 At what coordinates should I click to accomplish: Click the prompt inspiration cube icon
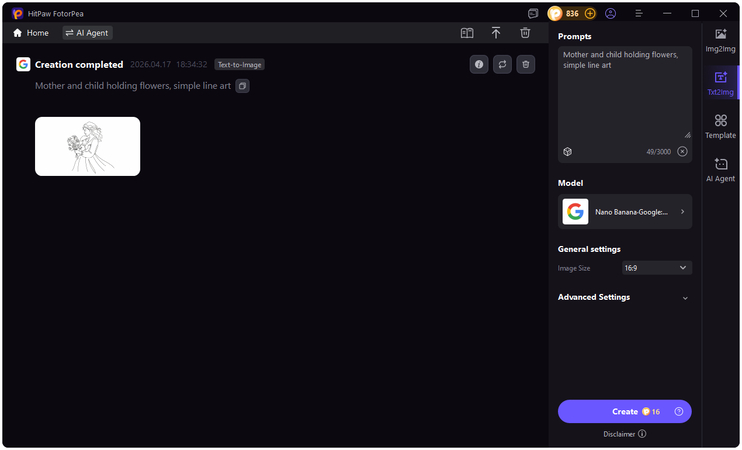click(567, 151)
